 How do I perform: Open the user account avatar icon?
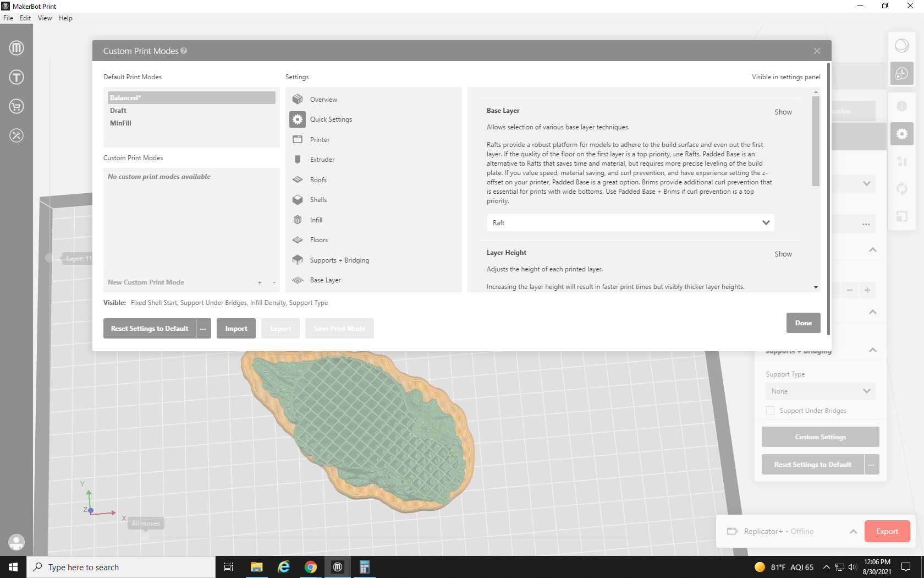click(16, 542)
